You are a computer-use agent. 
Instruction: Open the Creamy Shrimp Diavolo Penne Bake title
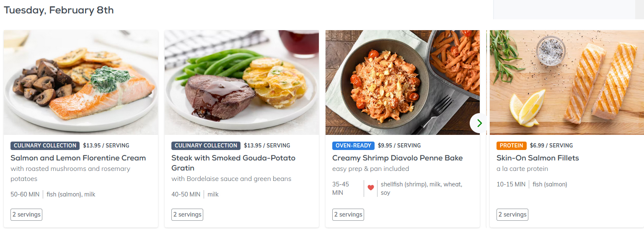point(397,158)
